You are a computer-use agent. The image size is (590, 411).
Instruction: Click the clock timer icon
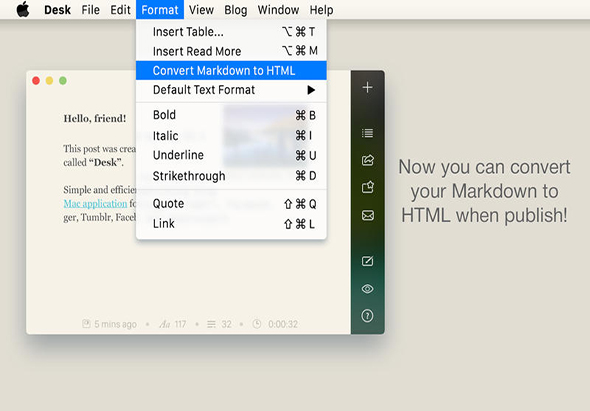tap(257, 324)
